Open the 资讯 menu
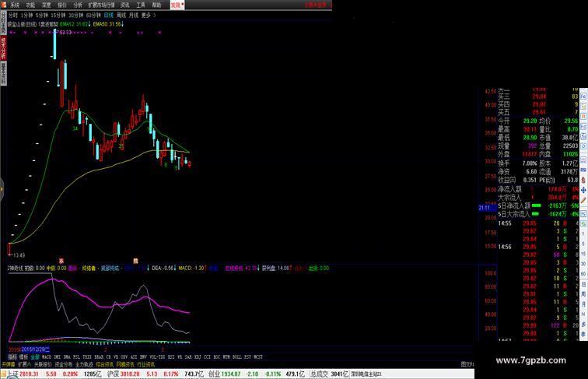This screenshot has height=379, width=588. point(125,5)
